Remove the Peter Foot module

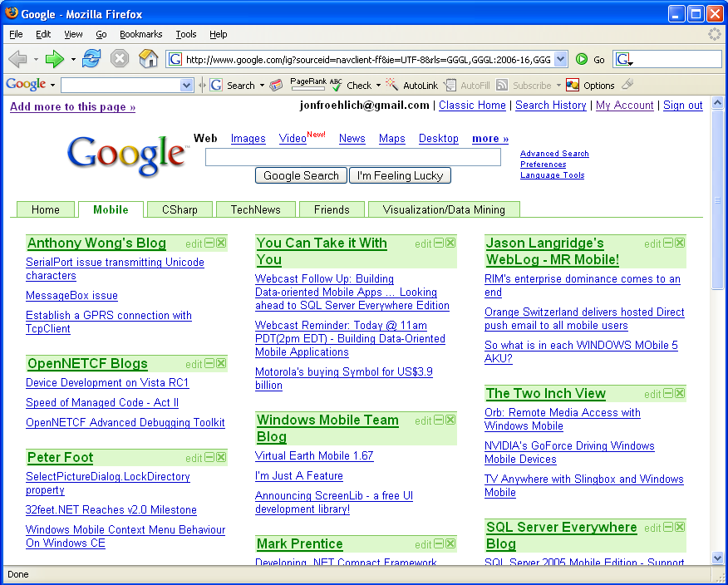pos(221,457)
